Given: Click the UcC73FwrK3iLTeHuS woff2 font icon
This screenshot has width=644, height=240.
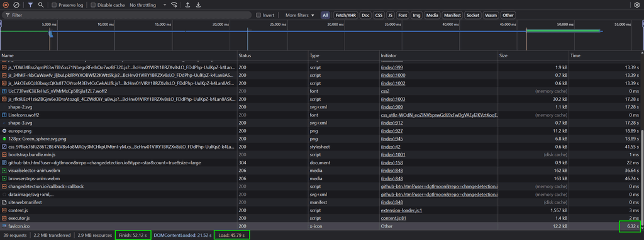Looking at the screenshot, I should [x=4, y=91].
